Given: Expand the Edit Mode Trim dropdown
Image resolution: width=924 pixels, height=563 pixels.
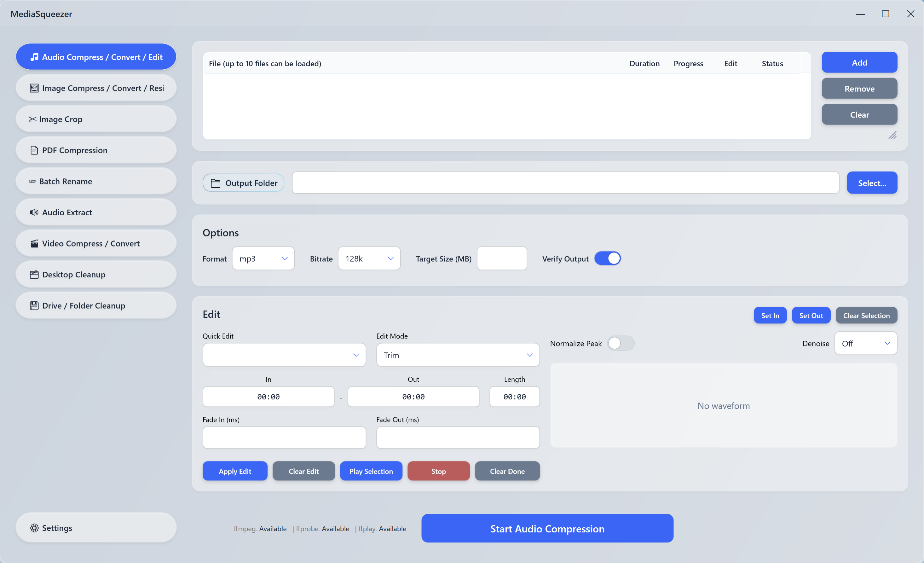Looking at the screenshot, I should point(458,355).
